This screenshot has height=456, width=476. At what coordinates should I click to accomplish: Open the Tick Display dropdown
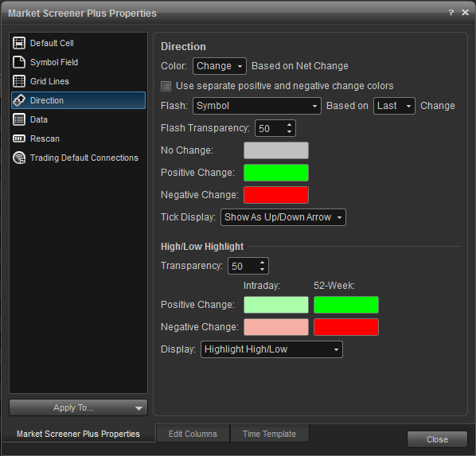tap(283, 217)
